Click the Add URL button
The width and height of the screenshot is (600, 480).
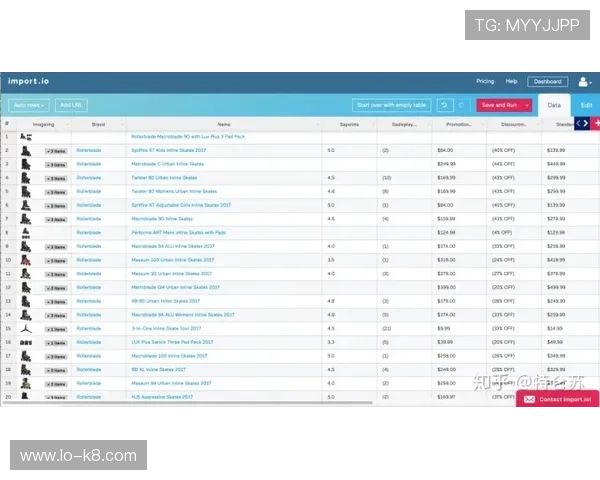pyautogui.click(x=71, y=105)
